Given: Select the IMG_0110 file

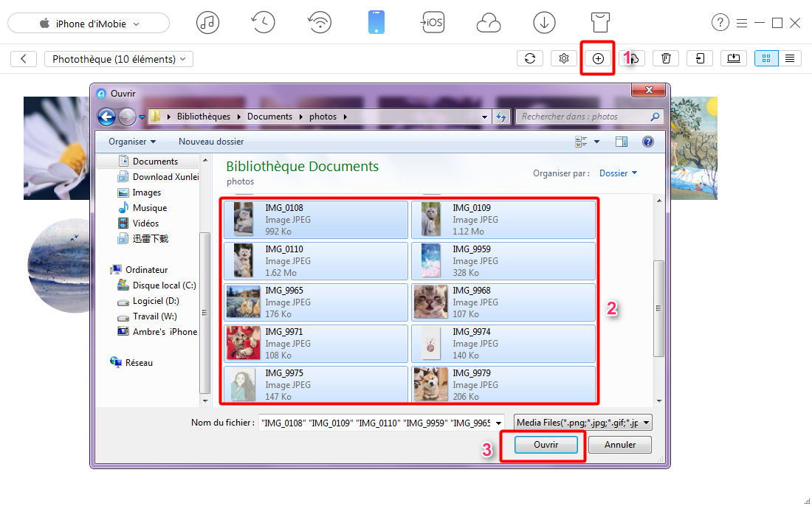Looking at the screenshot, I should click(x=316, y=261).
